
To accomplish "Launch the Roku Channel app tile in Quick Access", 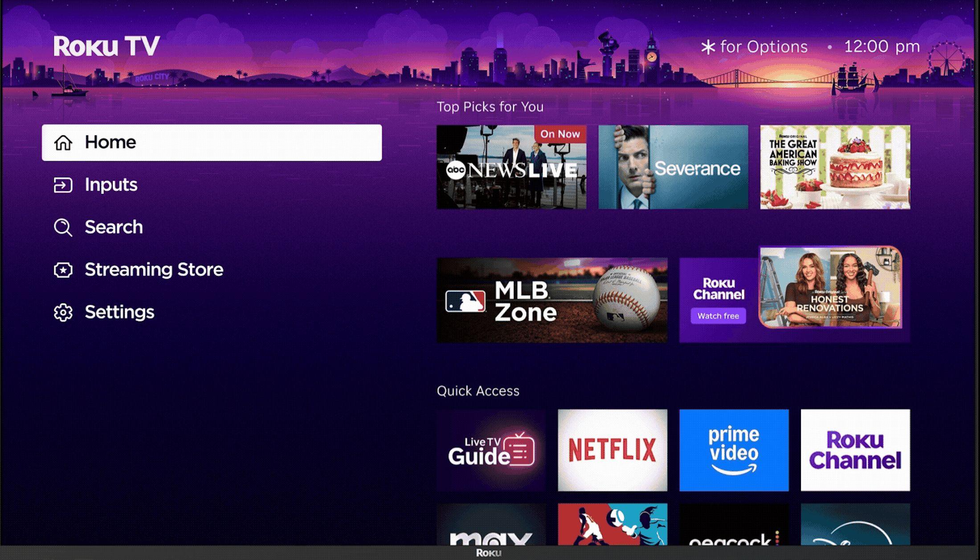I will [x=855, y=450].
